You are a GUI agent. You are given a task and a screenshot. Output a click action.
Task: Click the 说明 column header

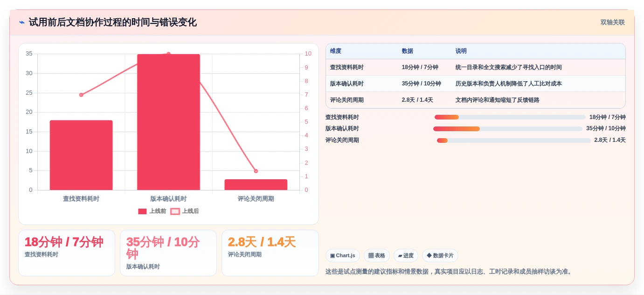[461, 51]
